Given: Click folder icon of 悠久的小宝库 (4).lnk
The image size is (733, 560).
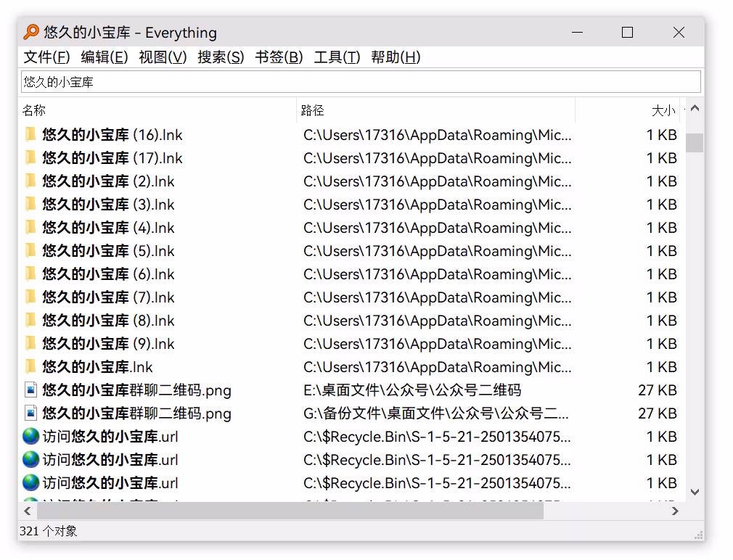Looking at the screenshot, I should point(30,228).
